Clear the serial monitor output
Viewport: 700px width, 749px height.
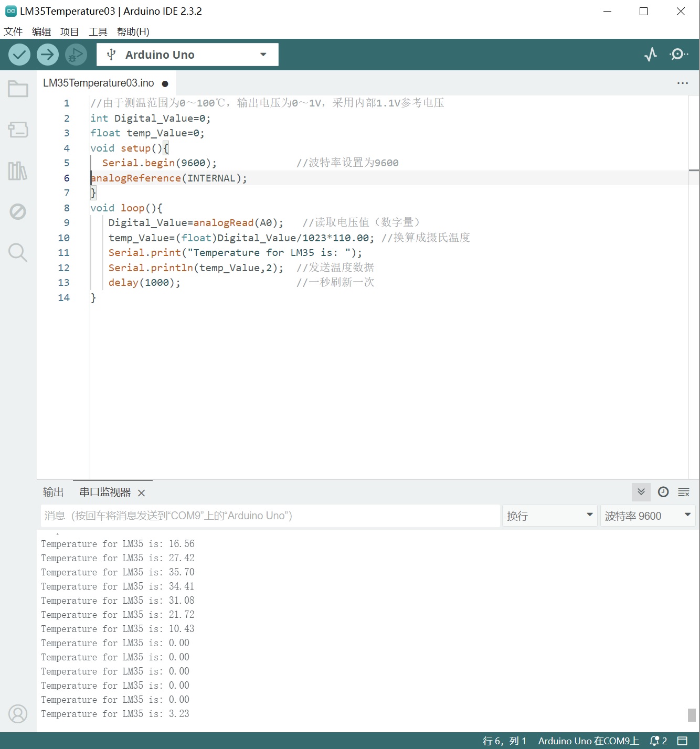(684, 492)
